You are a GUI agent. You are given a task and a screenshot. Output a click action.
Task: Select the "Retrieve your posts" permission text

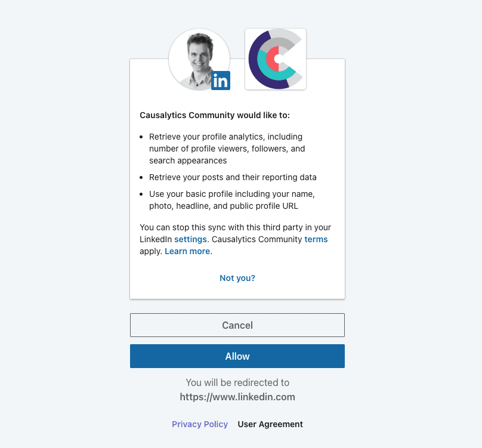(233, 177)
